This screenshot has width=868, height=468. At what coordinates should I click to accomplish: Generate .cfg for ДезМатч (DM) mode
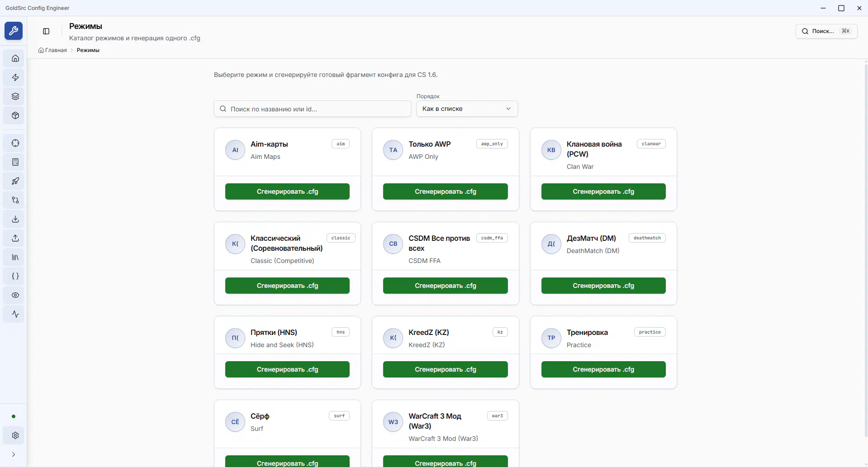point(603,286)
